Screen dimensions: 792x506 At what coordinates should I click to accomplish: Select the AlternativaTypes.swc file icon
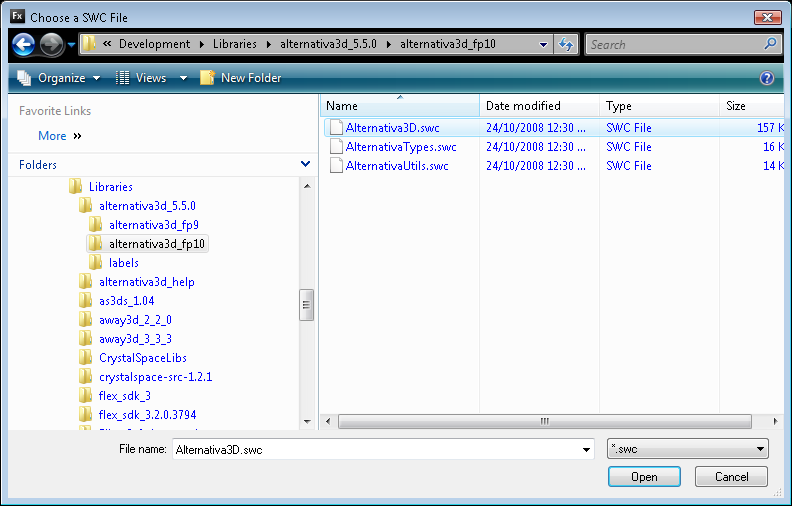pos(336,147)
